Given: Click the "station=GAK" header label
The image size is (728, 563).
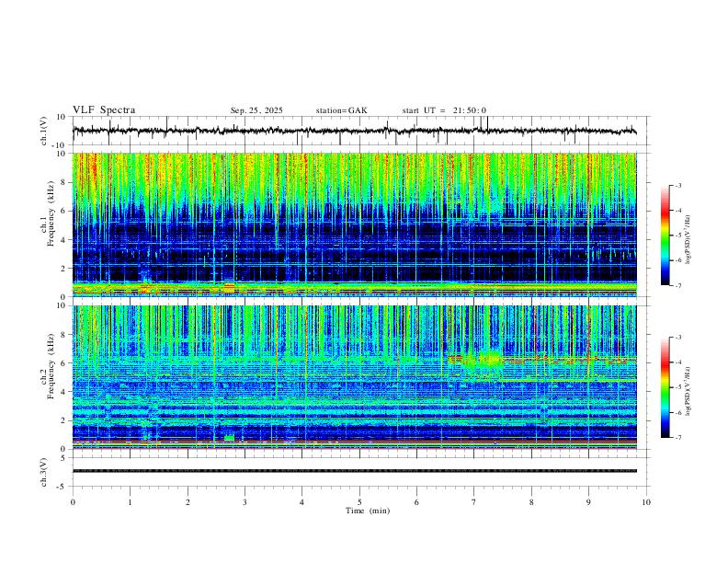Looking at the screenshot, I should click(x=341, y=110).
